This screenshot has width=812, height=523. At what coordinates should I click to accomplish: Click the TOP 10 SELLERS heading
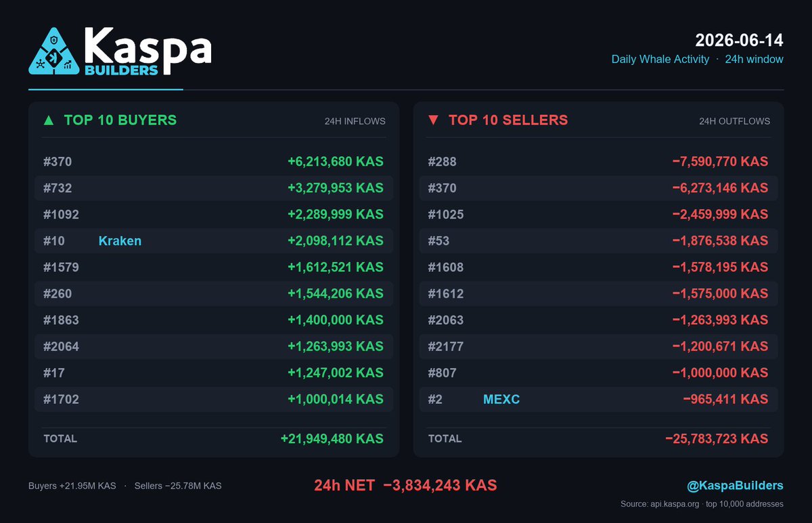click(508, 120)
